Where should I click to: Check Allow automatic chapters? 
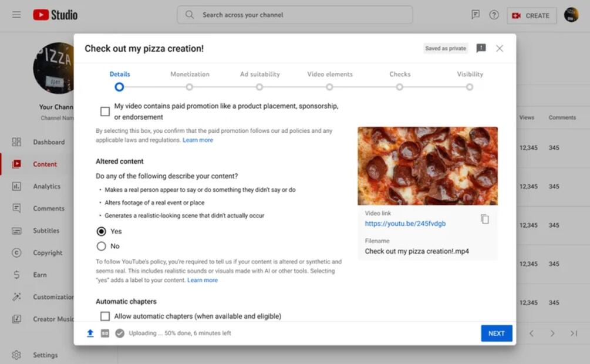[105, 316]
